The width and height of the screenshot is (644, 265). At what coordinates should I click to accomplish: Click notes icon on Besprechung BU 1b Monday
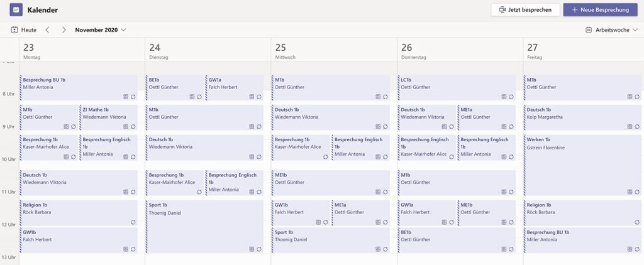click(126, 97)
